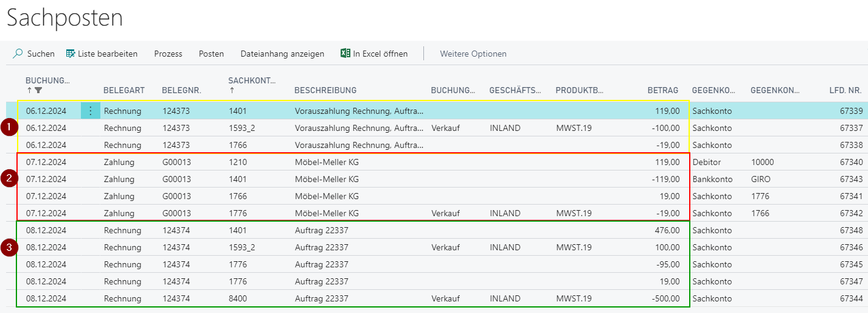Open the Betrag column header options
The image size is (868, 313).
point(662,90)
